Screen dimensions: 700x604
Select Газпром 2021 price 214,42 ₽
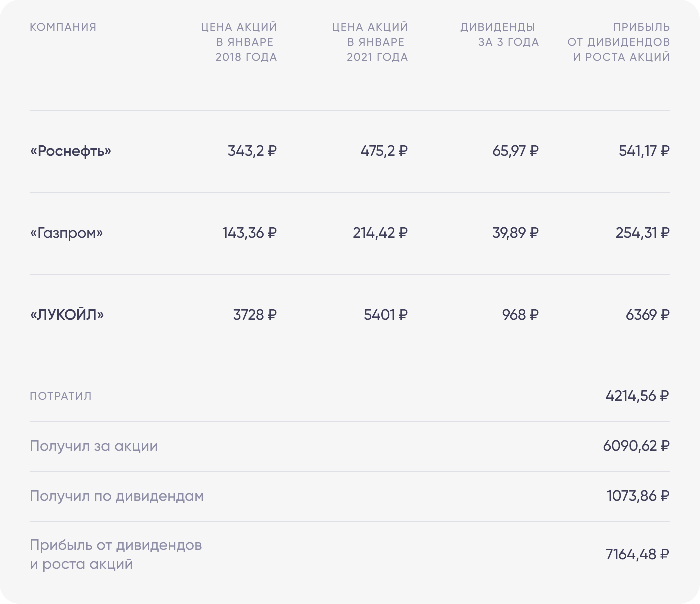pyautogui.click(x=380, y=233)
